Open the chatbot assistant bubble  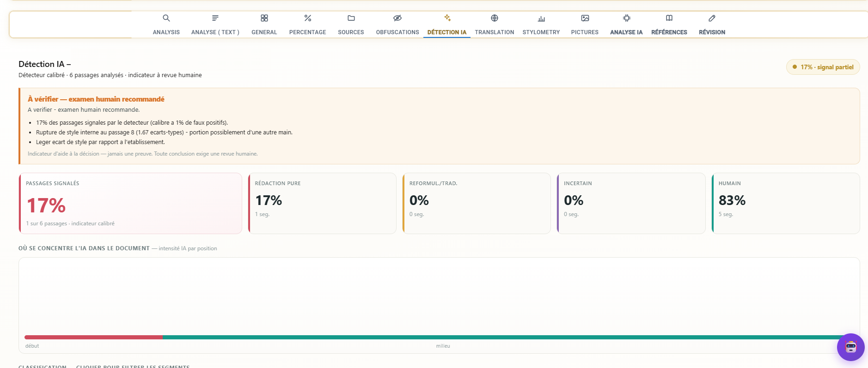click(850, 347)
